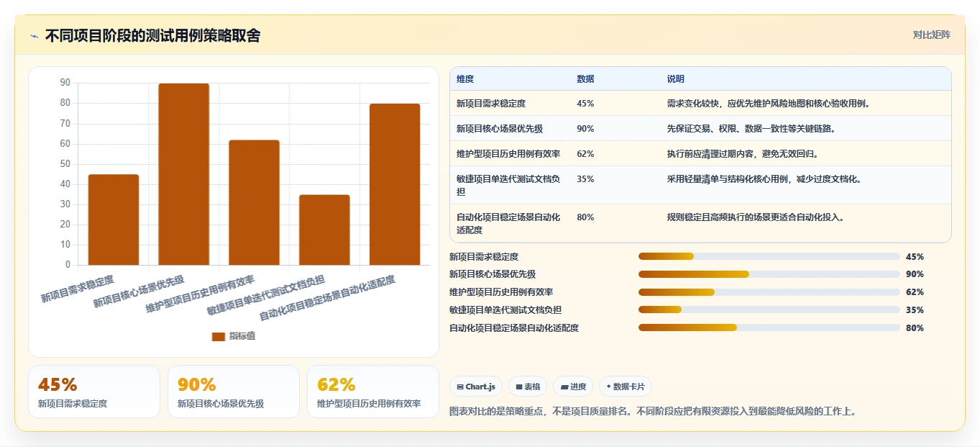Click the 62% cell in the table
The image size is (980, 447).
[585, 154]
